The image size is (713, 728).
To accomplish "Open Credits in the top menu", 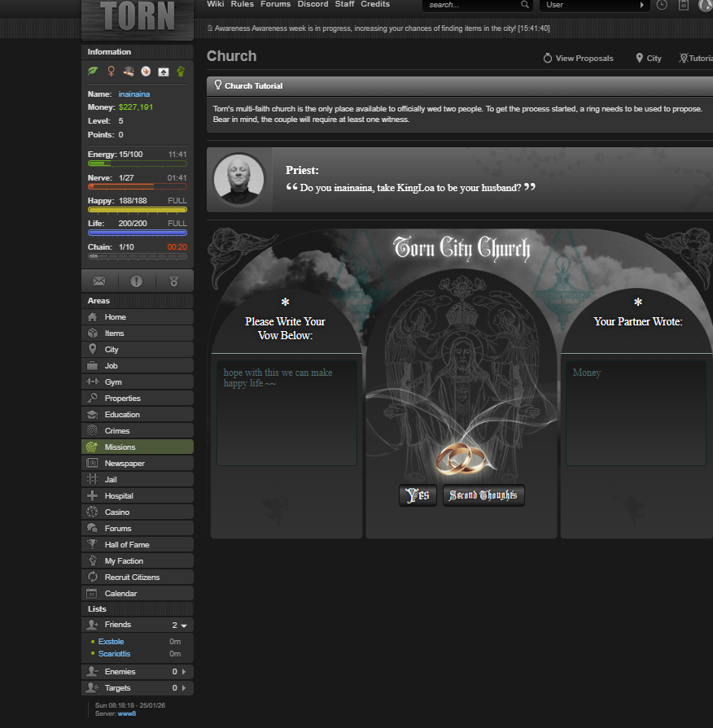I will [x=375, y=4].
